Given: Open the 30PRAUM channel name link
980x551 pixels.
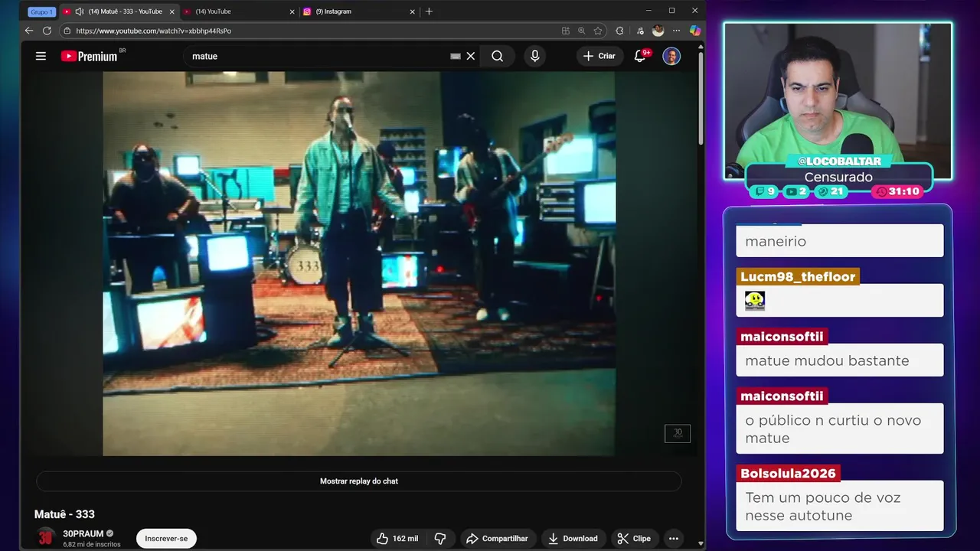Looking at the screenshot, I should pos(83,533).
